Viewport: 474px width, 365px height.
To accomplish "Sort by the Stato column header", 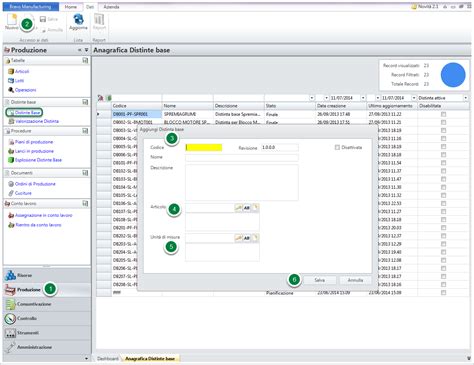I will [x=290, y=106].
